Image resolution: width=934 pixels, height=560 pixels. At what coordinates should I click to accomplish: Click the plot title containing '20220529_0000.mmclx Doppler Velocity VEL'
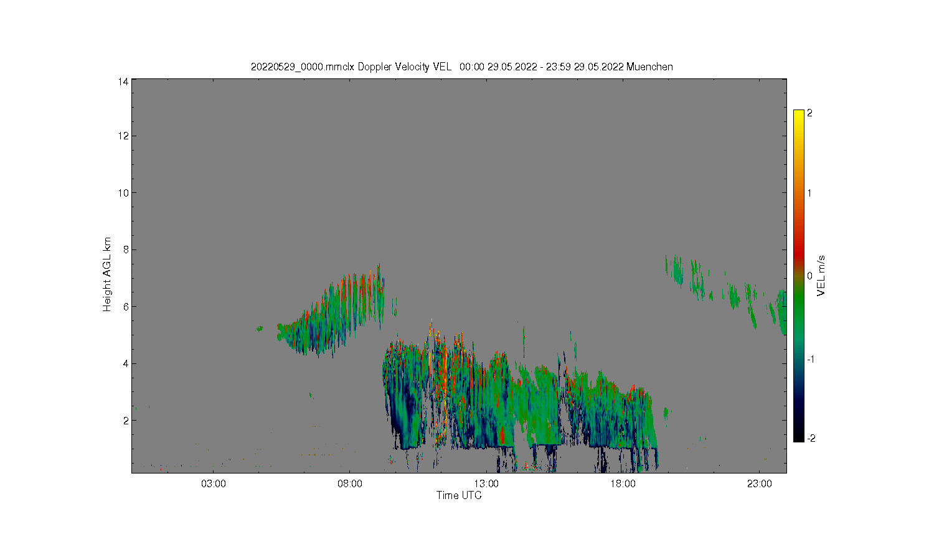461,67
